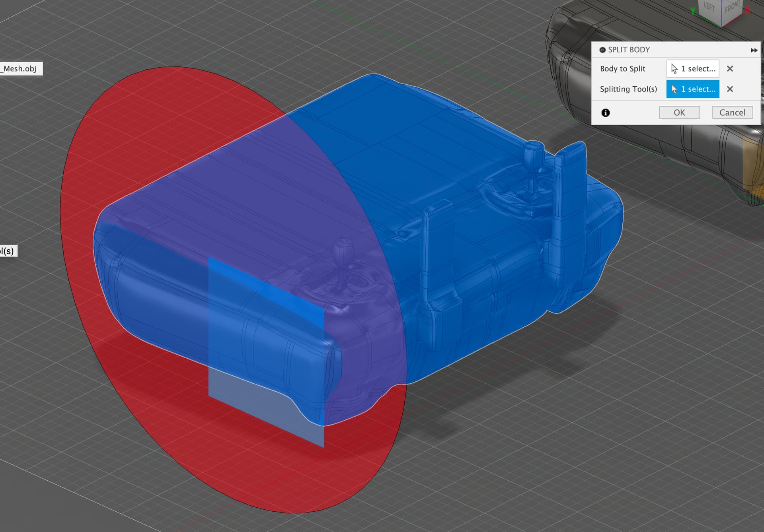Click OK in Split Body dialog
The height and width of the screenshot is (532, 764).
pyautogui.click(x=679, y=113)
